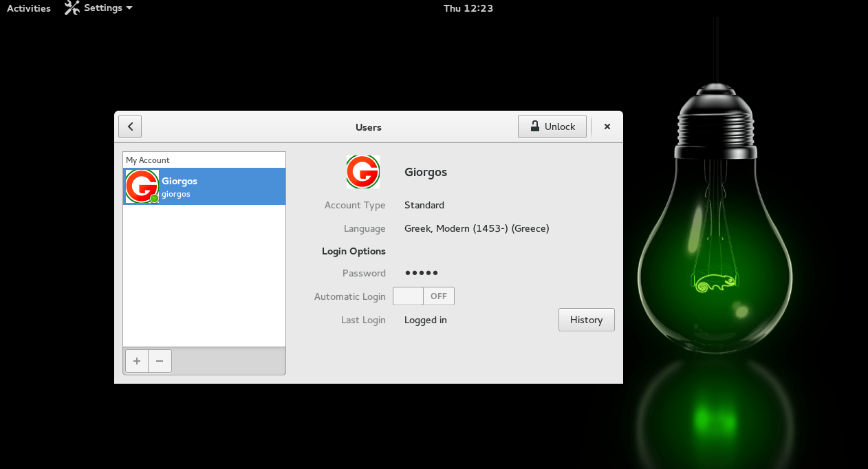Image resolution: width=868 pixels, height=469 pixels.
Task: Select the giorgos username in the accounts list
Action: pyautogui.click(x=176, y=194)
